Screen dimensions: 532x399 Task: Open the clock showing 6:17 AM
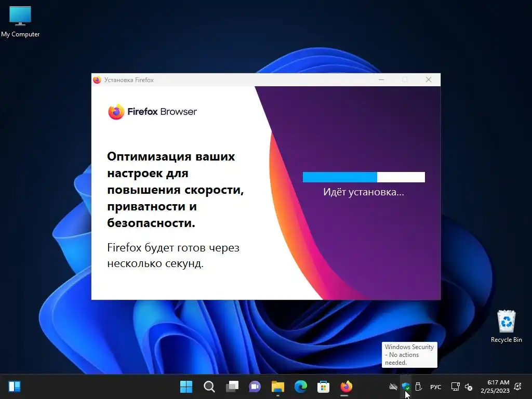[x=495, y=387]
